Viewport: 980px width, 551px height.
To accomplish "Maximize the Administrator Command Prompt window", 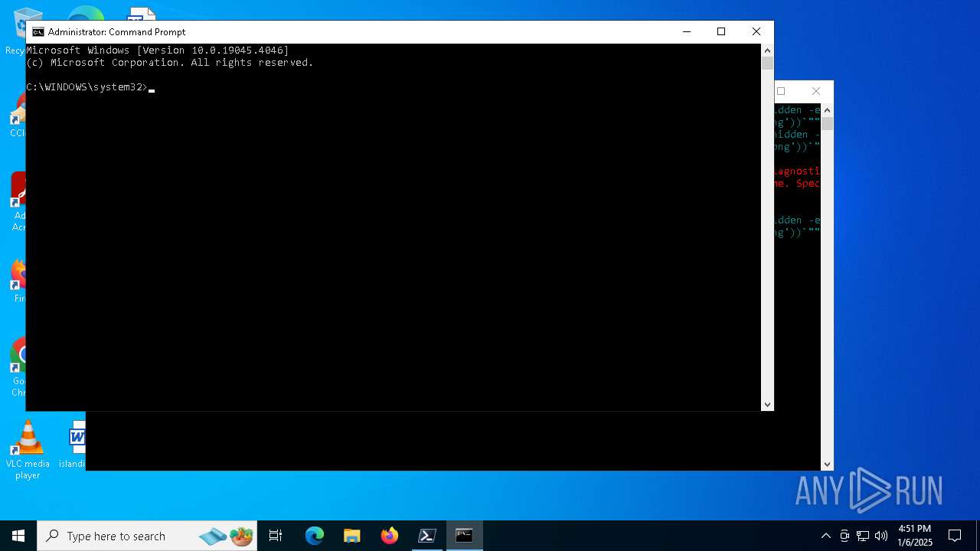I will pyautogui.click(x=721, y=31).
